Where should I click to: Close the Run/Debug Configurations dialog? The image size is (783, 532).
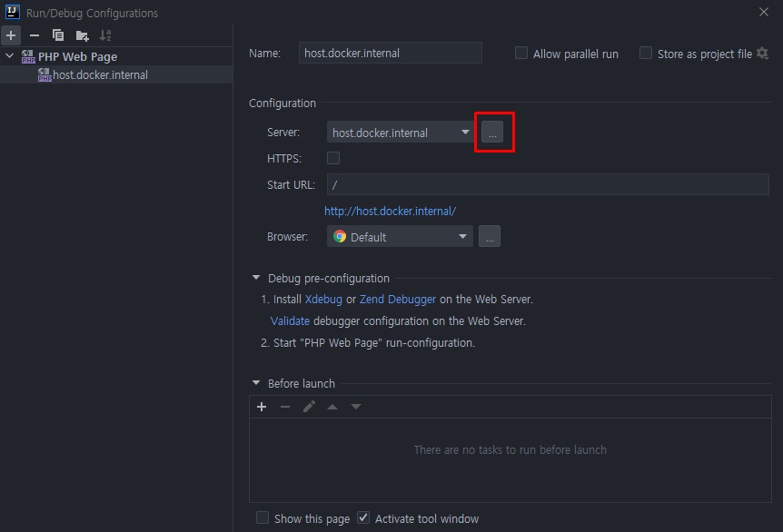tap(764, 12)
